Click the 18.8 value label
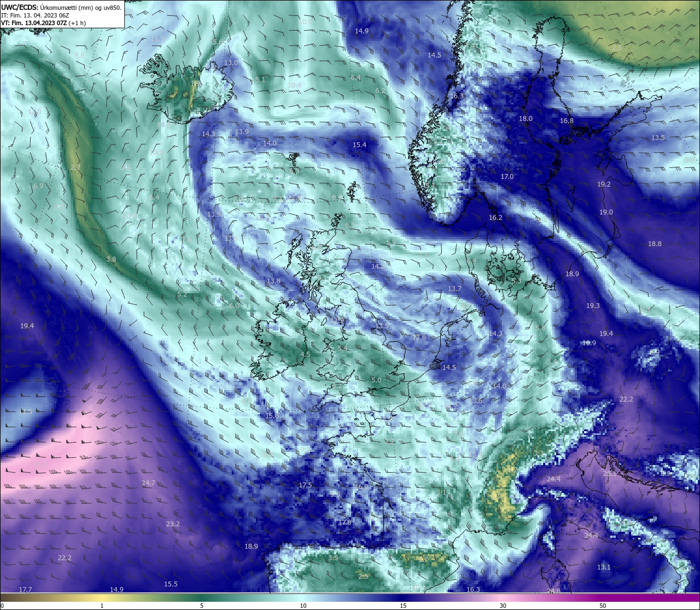 point(655,244)
